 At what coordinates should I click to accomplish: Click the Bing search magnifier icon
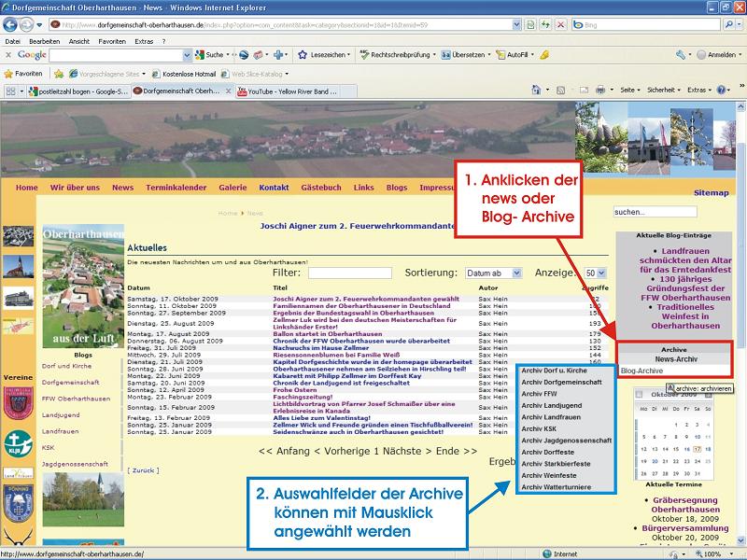pos(728,25)
